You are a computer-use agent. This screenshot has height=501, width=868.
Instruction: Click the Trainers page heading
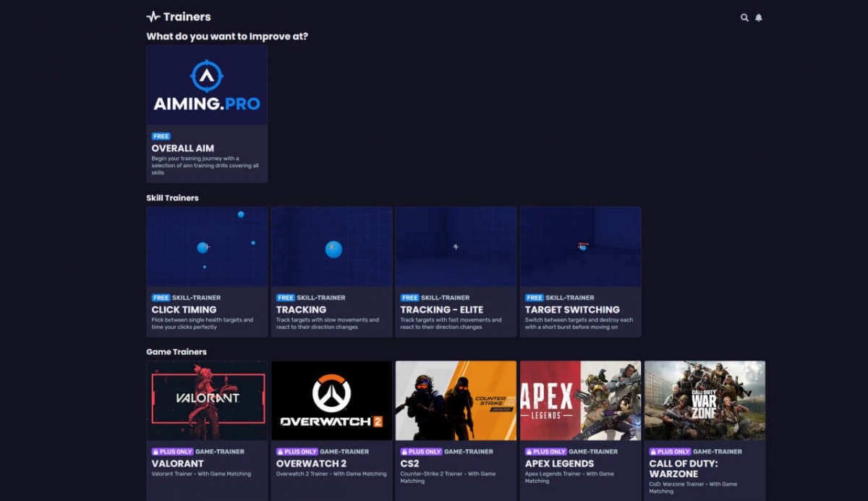pyautogui.click(x=187, y=17)
